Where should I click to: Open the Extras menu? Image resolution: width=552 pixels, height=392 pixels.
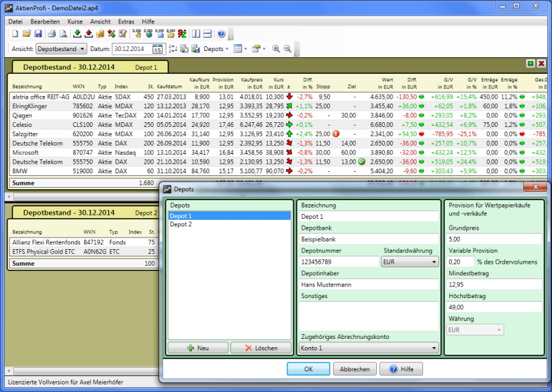pyautogui.click(x=126, y=21)
